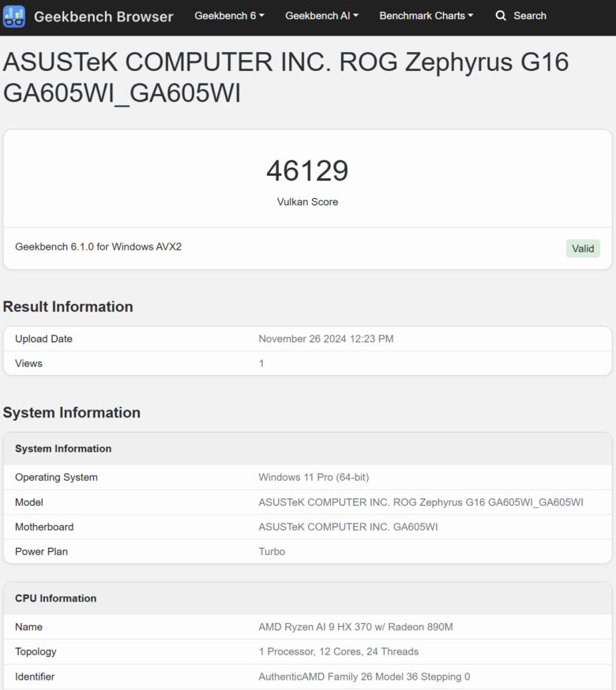Expand the Geekbench AI dropdown menu
The image size is (616, 690).
pos(321,16)
